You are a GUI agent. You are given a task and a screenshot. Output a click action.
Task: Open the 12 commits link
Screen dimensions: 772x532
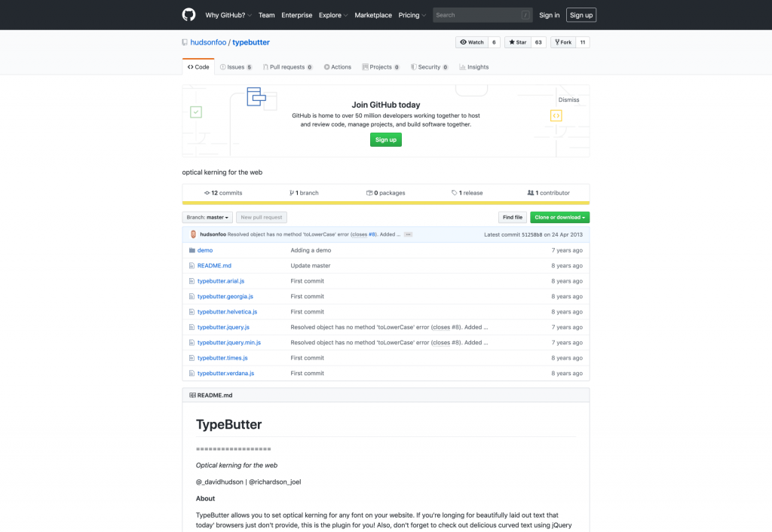coord(223,193)
